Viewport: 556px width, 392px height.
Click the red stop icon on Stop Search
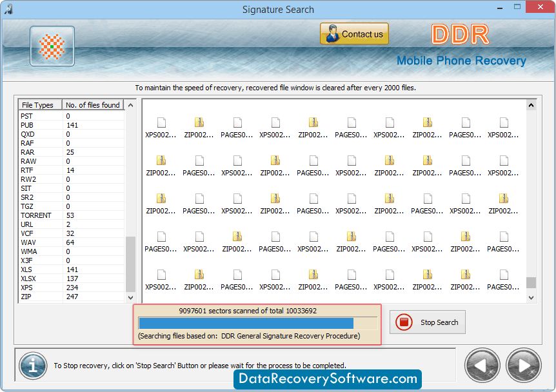click(404, 322)
